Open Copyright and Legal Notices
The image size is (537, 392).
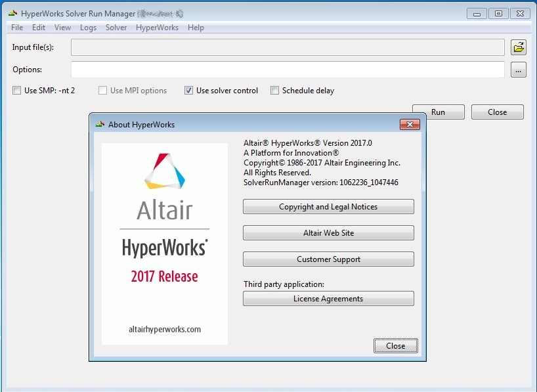(328, 207)
